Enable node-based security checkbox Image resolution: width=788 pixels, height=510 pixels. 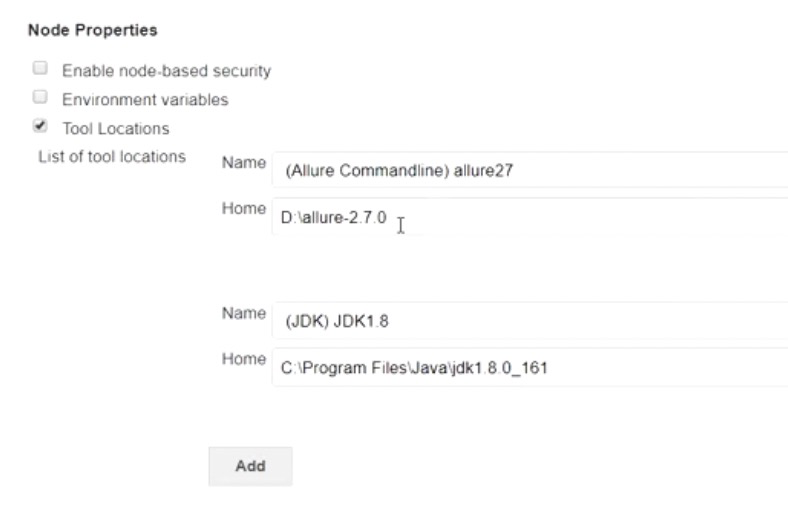40,70
